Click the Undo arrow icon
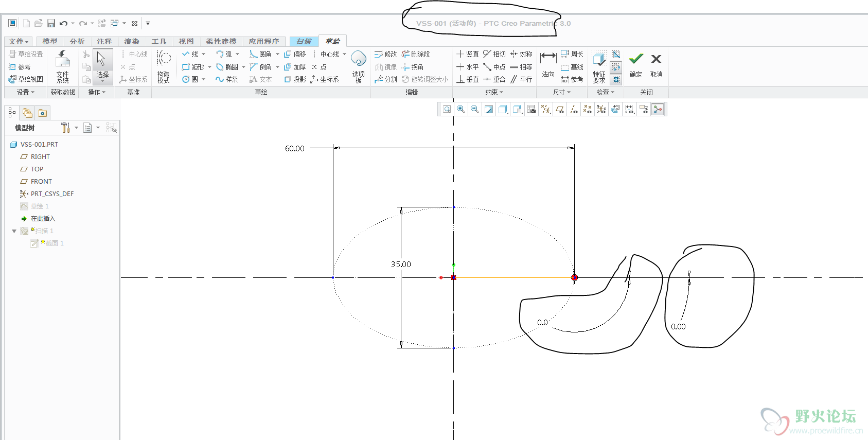Screen dimensions: 868x440 [x=63, y=23]
